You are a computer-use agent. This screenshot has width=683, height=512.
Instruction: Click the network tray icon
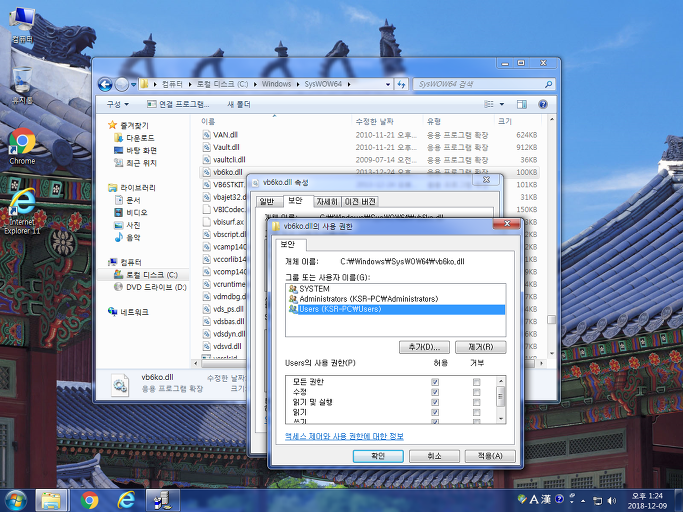click(598, 501)
